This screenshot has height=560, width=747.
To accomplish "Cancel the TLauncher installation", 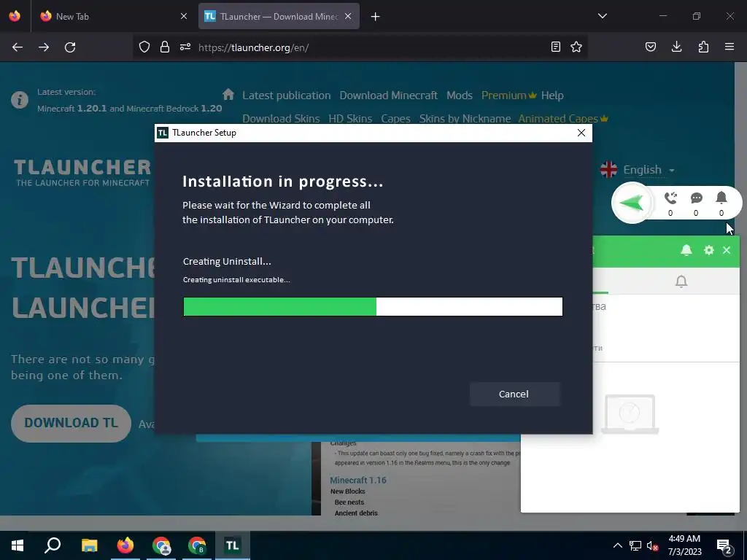I will 514,394.
